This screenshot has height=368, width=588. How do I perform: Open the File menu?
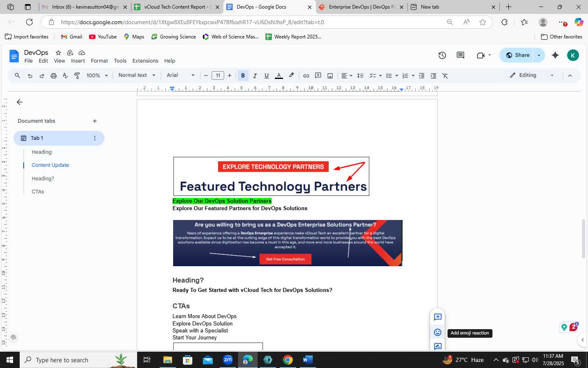pos(29,61)
